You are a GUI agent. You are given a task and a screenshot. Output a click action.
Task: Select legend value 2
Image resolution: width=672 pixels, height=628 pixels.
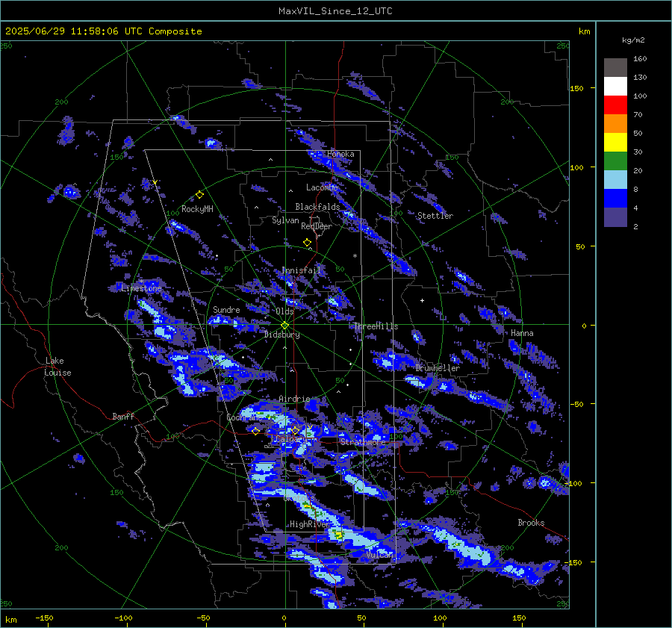tap(635, 226)
